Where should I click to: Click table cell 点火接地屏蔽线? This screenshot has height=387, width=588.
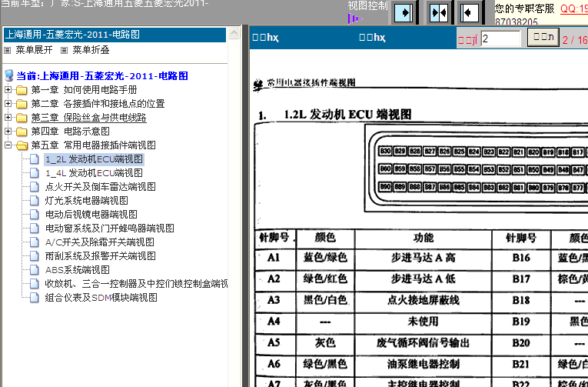click(423, 301)
